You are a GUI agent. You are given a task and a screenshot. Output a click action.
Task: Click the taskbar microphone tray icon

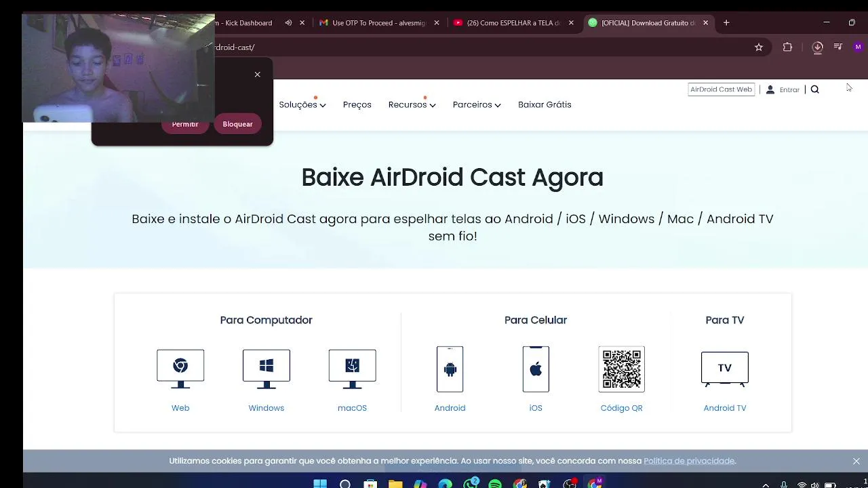pos(784,485)
